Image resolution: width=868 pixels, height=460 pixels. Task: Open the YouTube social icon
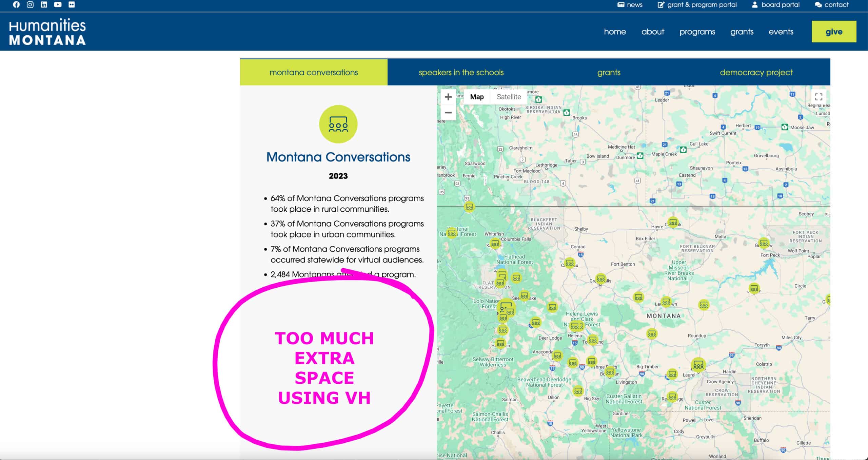pos(58,5)
